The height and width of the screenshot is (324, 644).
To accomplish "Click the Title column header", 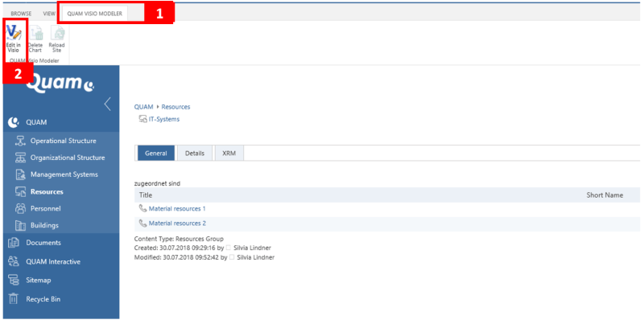I will (x=146, y=195).
